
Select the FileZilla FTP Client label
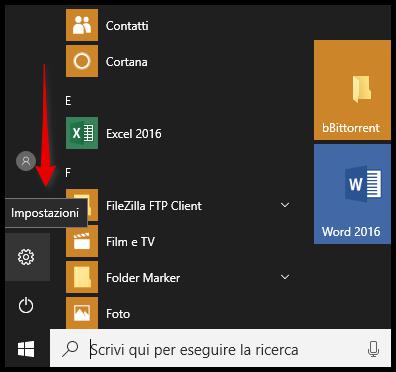(154, 206)
